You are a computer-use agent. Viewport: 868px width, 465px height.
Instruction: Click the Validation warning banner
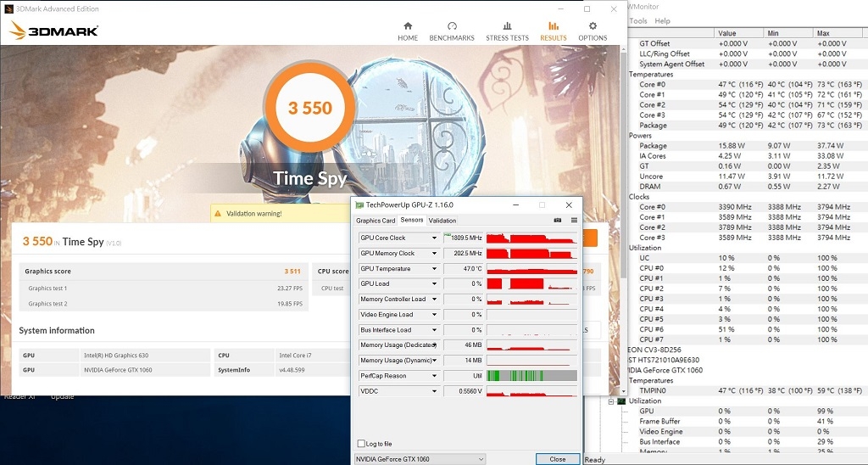tap(280, 213)
